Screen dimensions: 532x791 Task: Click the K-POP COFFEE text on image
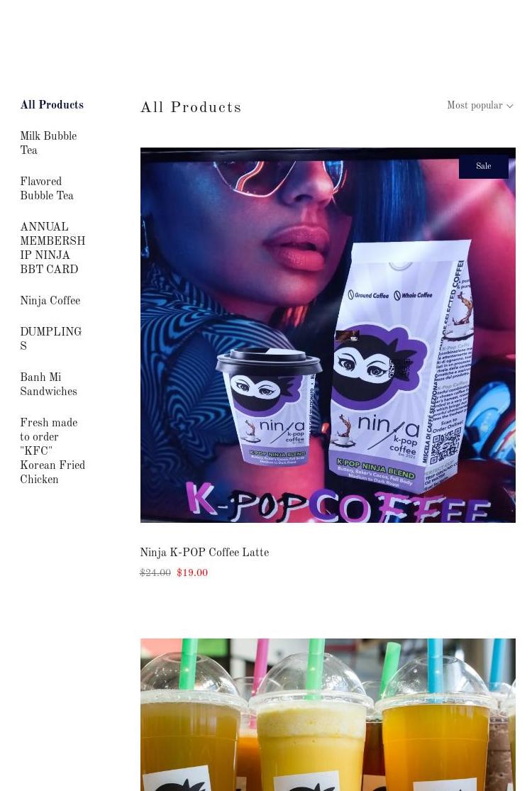(338, 502)
